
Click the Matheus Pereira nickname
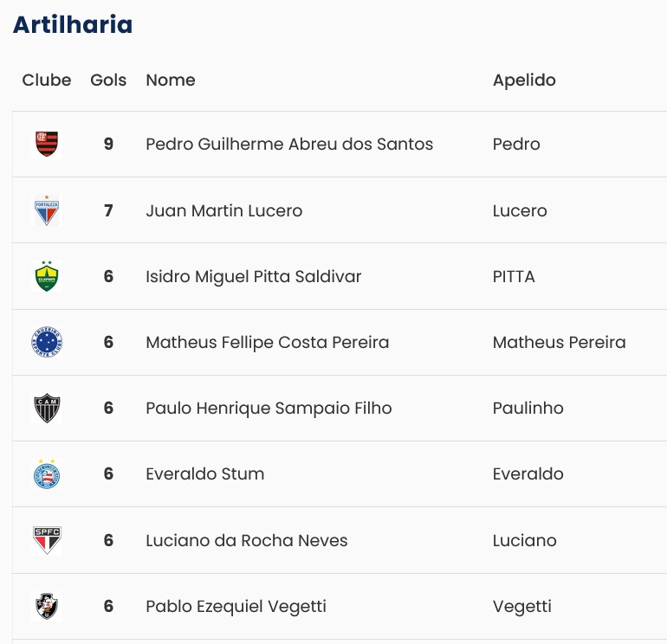(559, 342)
